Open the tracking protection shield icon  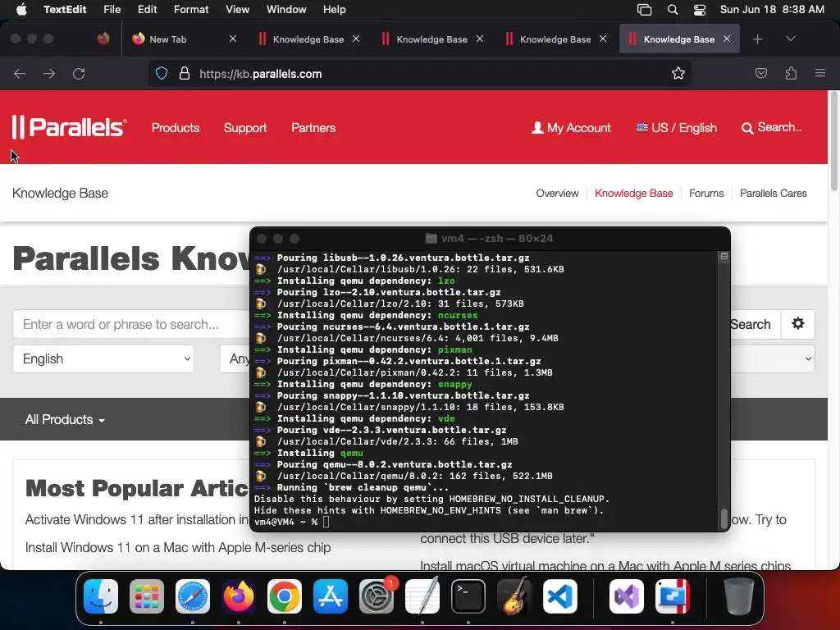162,73
